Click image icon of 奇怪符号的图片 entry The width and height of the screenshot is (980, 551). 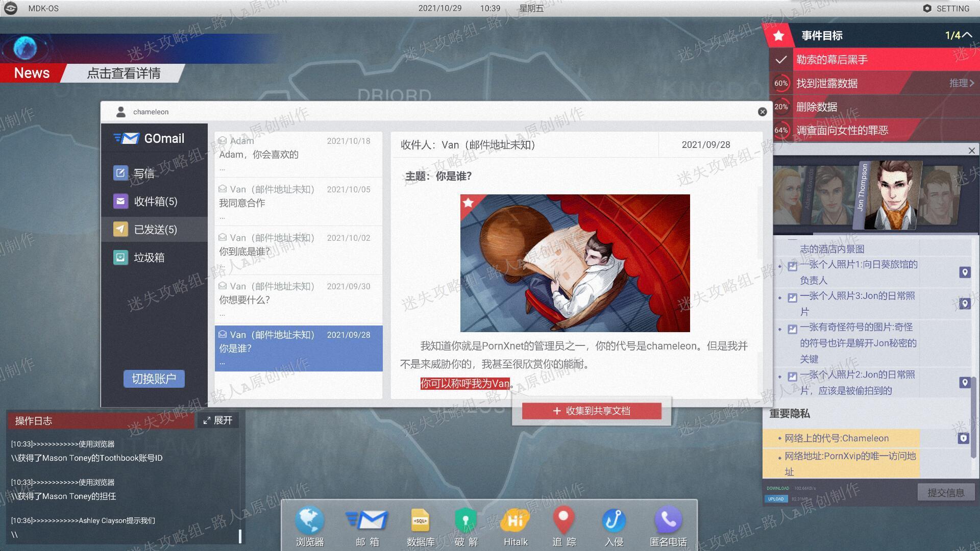click(x=792, y=329)
